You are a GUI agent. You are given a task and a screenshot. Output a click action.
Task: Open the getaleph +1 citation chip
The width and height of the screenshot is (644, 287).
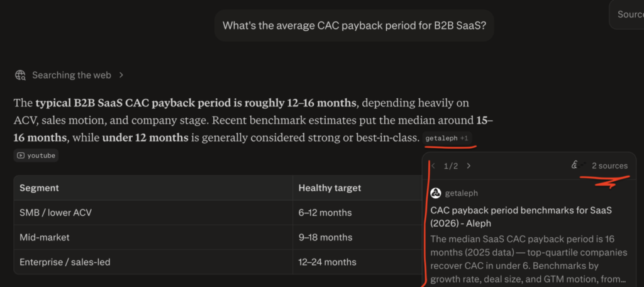(447, 138)
